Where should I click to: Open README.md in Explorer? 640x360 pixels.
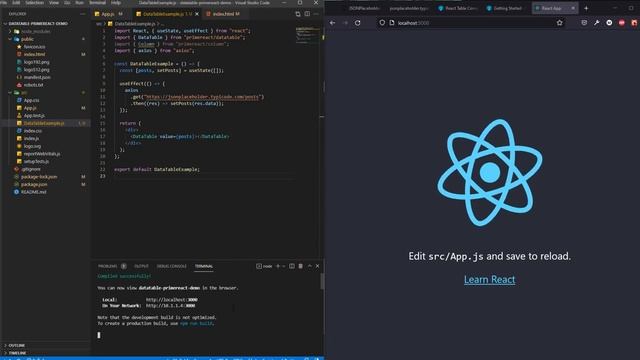coord(33,192)
